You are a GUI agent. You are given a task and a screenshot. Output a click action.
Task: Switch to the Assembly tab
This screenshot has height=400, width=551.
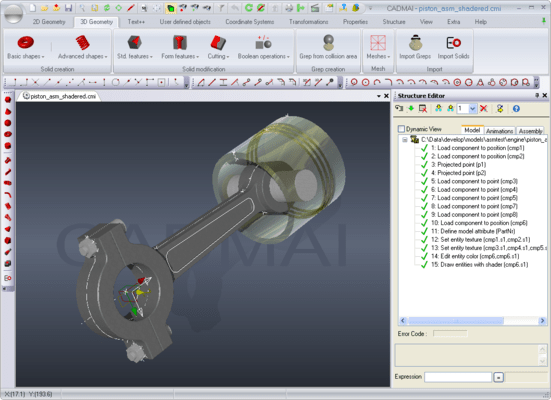530,131
